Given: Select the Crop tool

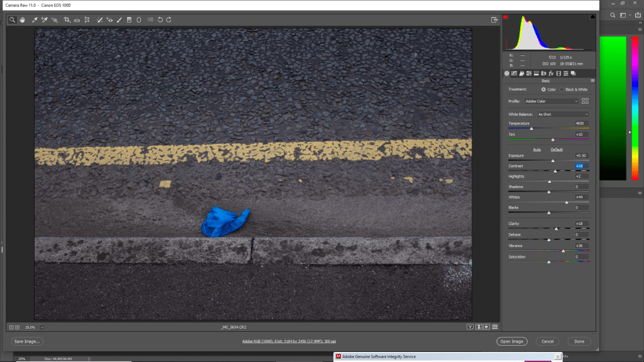Looking at the screenshot, I should coord(67,19).
